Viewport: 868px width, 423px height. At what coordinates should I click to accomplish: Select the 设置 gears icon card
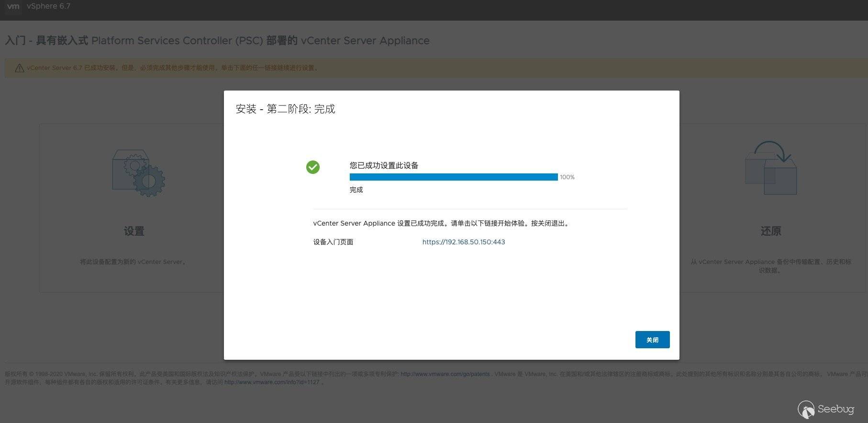click(139, 173)
